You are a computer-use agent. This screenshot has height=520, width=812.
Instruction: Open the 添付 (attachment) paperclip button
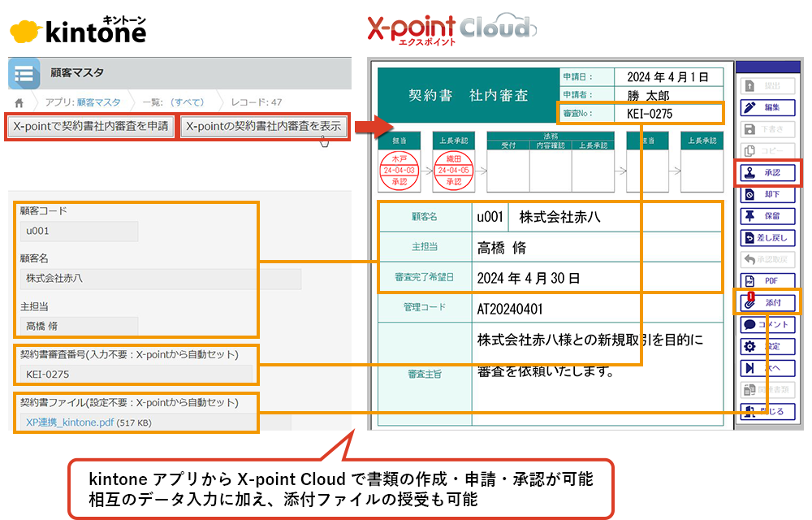[767, 302]
